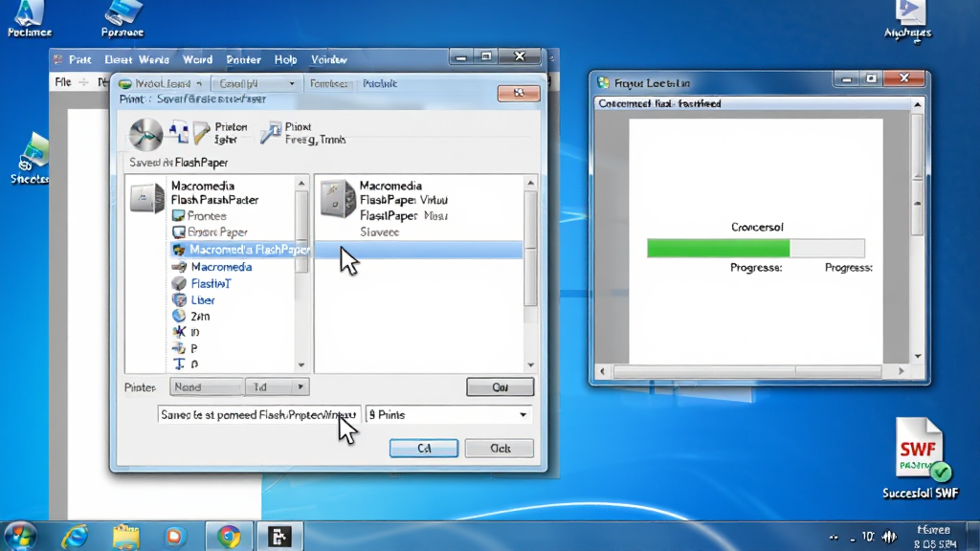This screenshot has width=980, height=551.
Task: Click the CA button
Action: (424, 448)
